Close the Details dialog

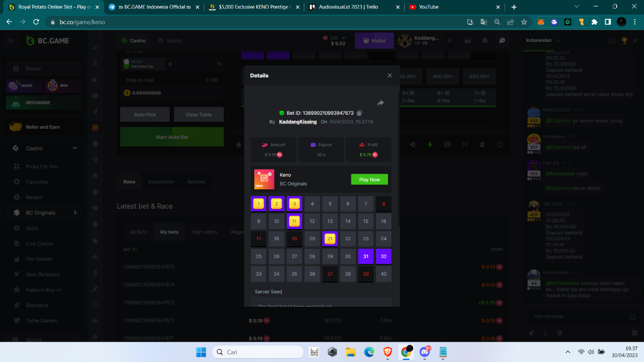pyautogui.click(x=390, y=76)
